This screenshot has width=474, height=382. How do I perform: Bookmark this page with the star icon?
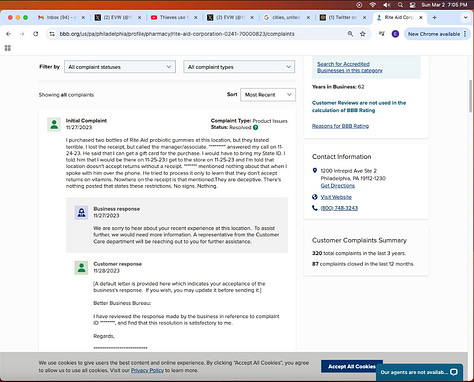[363, 34]
